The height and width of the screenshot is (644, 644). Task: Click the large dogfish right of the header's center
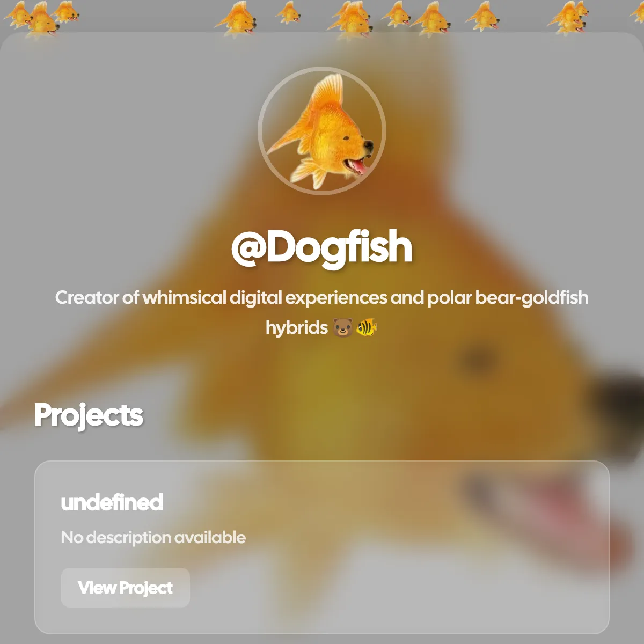coord(432,19)
